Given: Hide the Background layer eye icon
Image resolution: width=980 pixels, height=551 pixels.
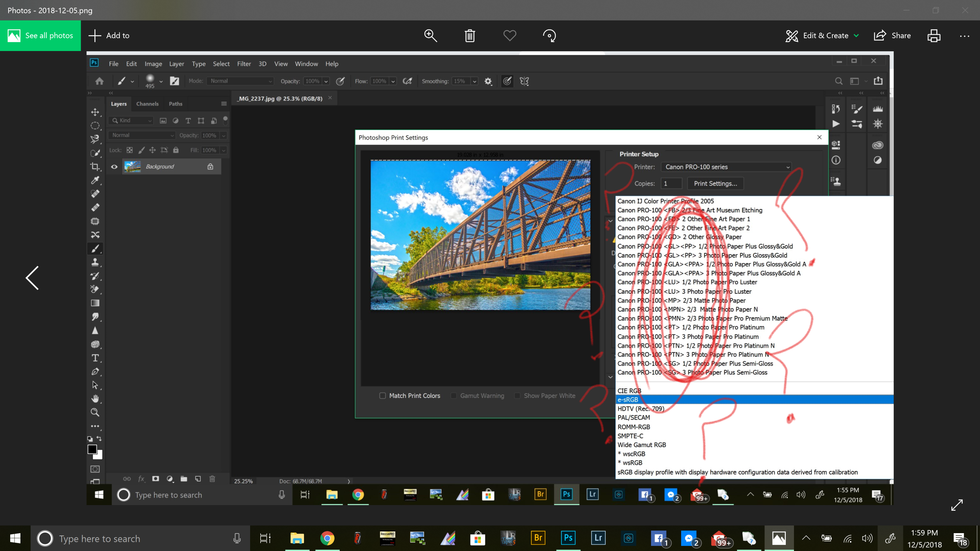Looking at the screenshot, I should pos(114,167).
